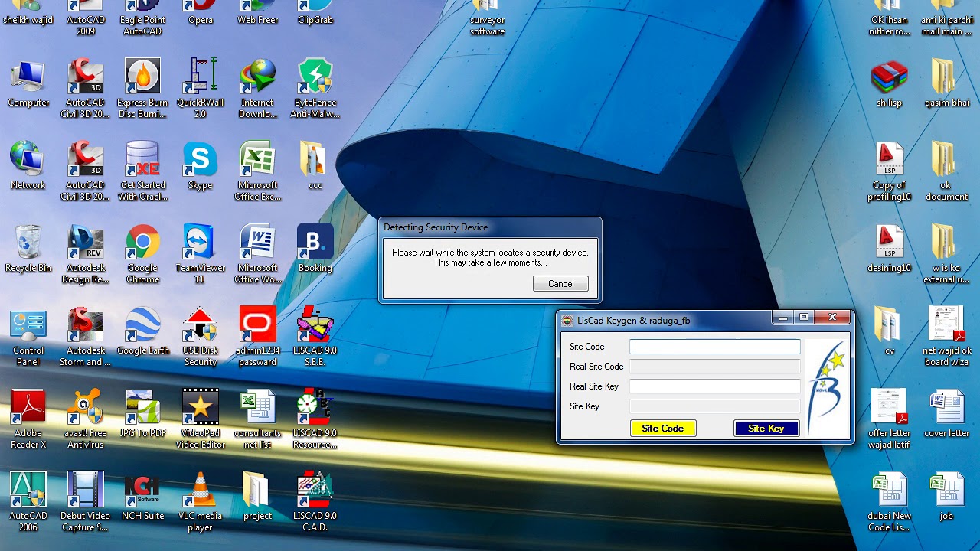Image resolution: width=980 pixels, height=551 pixels.
Task: Launch VLC media player shortcut
Action: click(200, 502)
